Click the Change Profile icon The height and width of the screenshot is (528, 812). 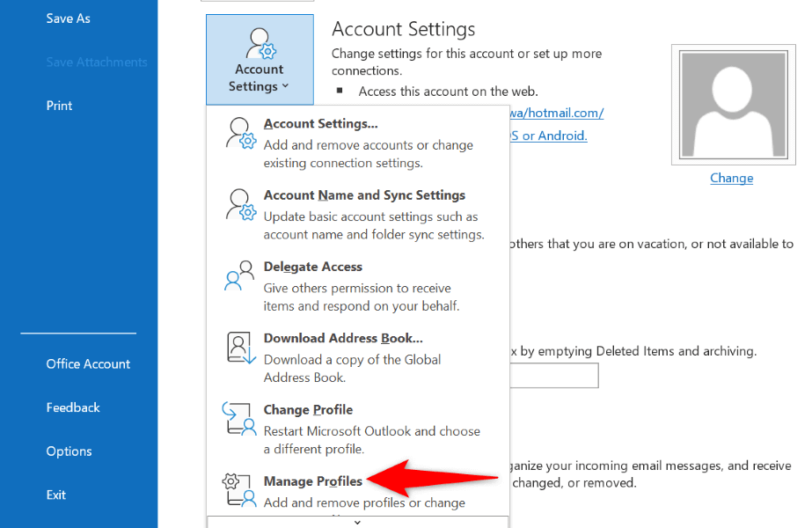coord(240,418)
